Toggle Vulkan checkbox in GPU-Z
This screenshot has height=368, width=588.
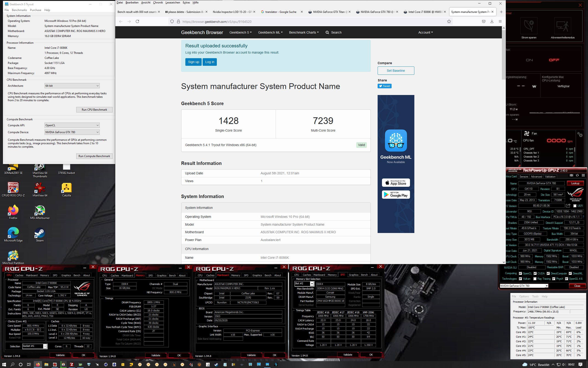520,279
